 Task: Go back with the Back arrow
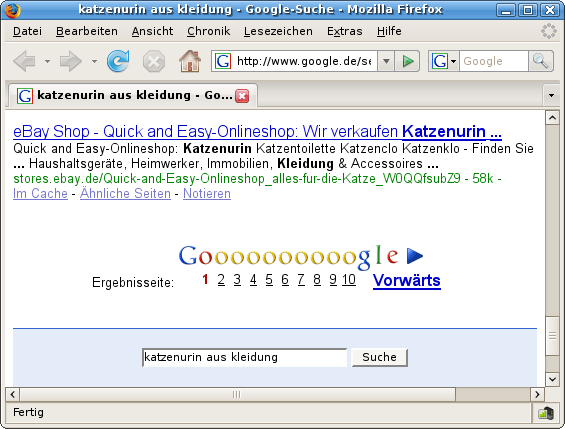[x=25, y=61]
